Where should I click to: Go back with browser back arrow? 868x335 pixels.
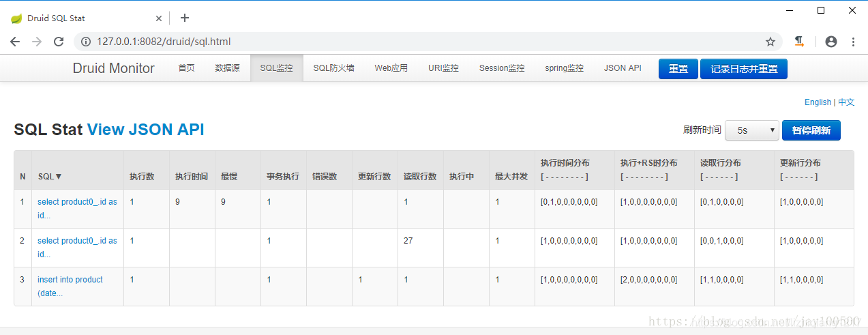(15, 42)
